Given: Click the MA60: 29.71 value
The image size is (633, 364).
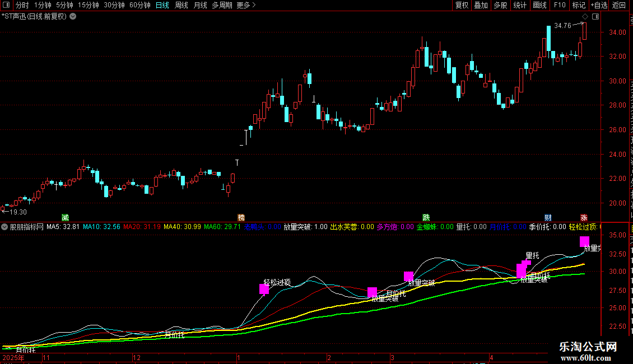Looking at the screenshot, I should pyautogui.click(x=222, y=227).
